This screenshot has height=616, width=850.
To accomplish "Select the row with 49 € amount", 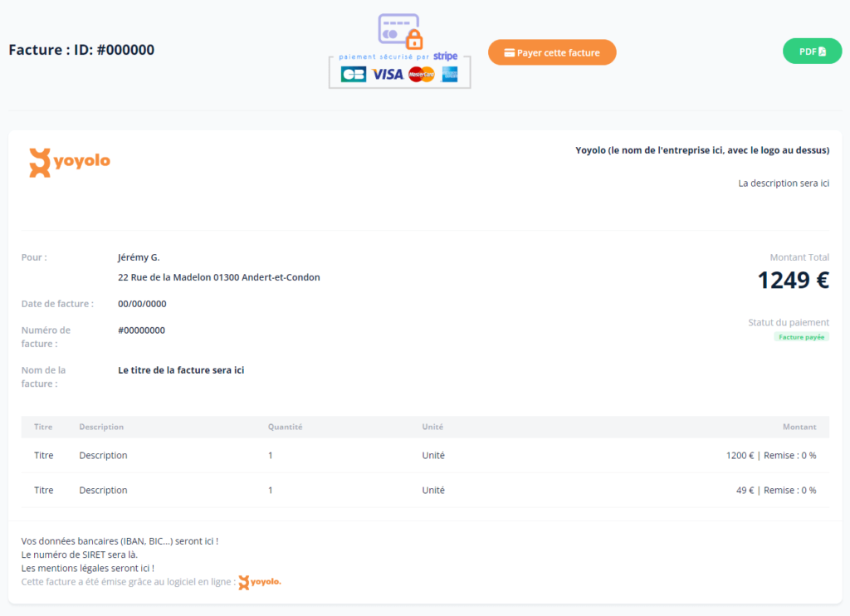I will click(424, 490).
